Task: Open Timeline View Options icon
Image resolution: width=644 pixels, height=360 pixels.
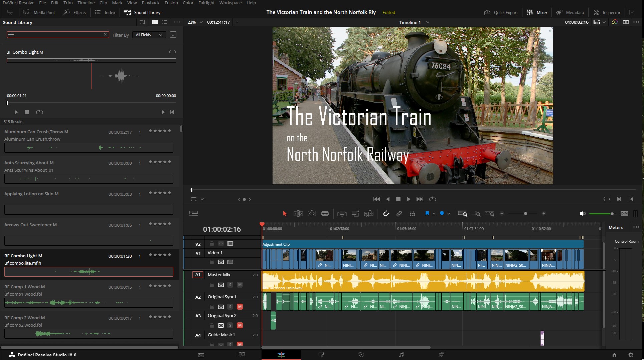Action: 194,213
